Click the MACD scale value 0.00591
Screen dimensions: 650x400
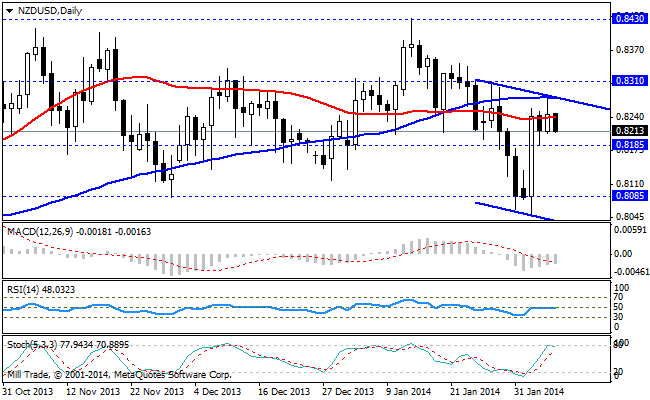pyautogui.click(x=630, y=230)
